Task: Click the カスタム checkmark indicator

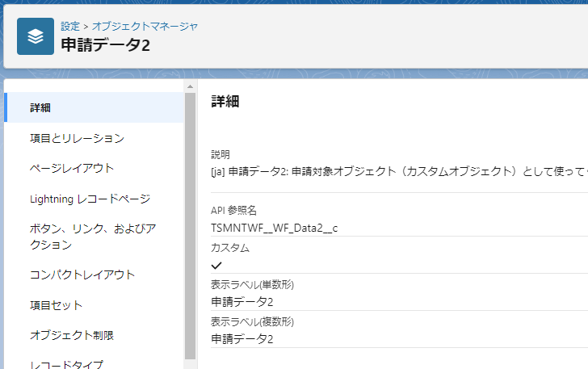Action: coord(216,266)
